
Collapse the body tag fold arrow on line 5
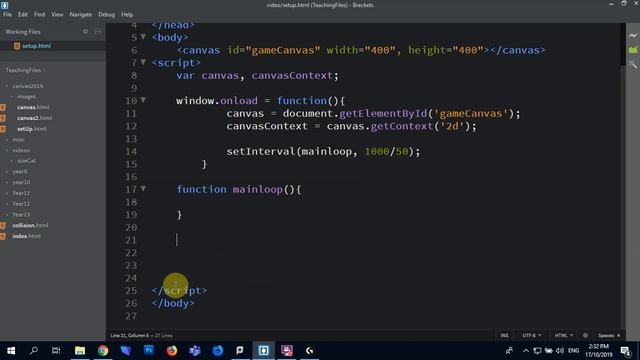(x=143, y=37)
